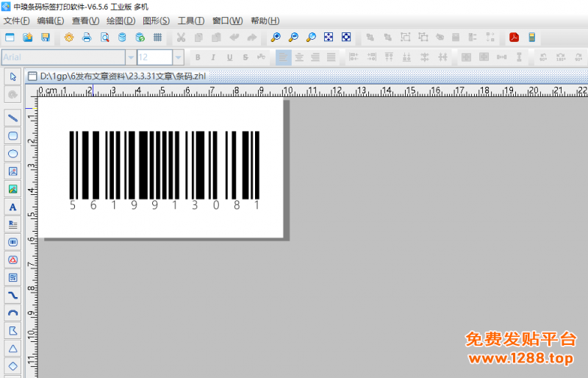Screen dimensions: 588x378
Task: Select the insert picture tool with the green landscape icon
Action: coord(12,189)
